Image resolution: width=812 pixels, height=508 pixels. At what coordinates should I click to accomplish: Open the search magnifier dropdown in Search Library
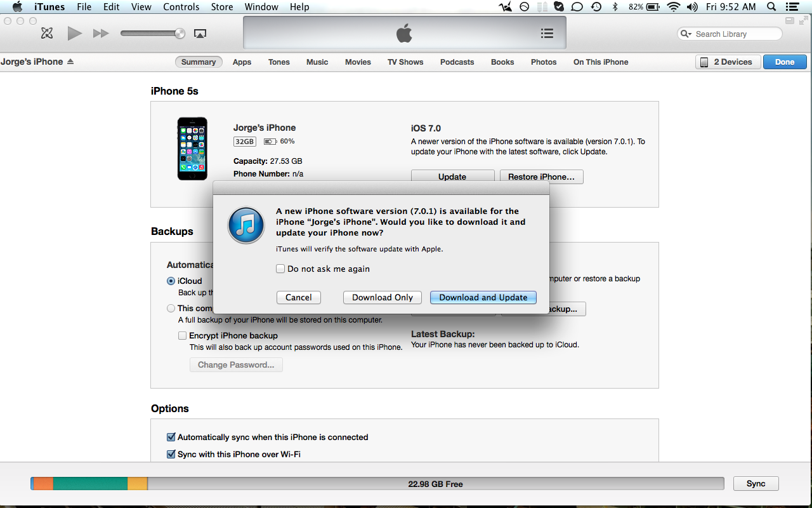686,34
